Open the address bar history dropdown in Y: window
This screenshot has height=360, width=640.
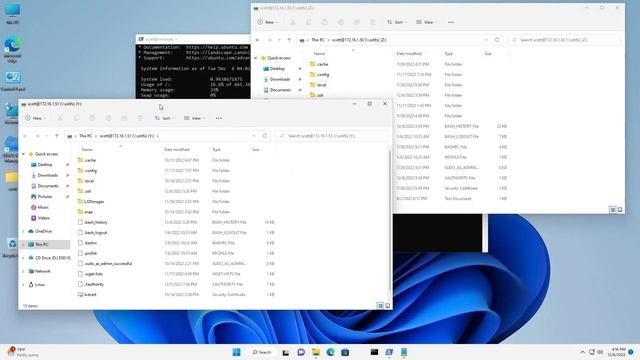[254, 136]
